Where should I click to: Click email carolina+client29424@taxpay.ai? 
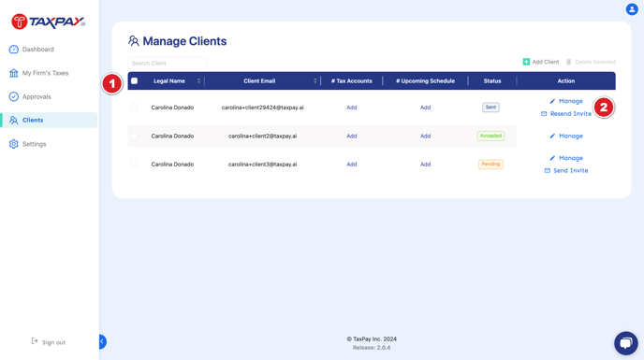click(262, 108)
